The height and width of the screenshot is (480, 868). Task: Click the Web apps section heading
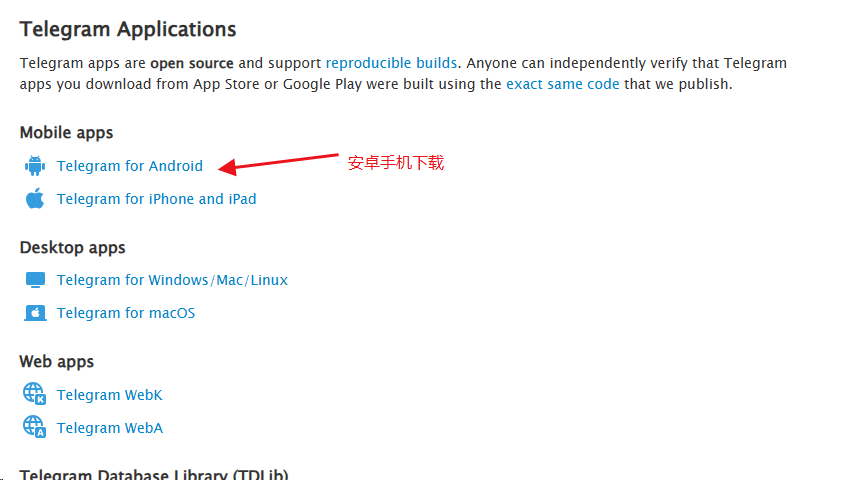[x=57, y=362]
